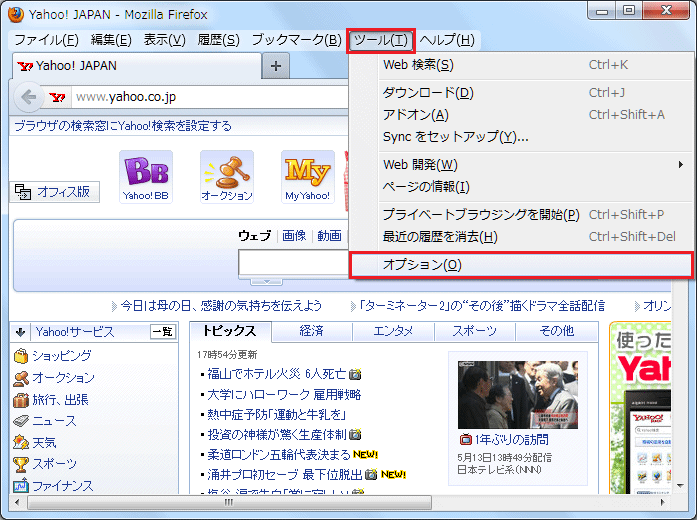Click the trophy icon next to スポーツ

pos(21,464)
